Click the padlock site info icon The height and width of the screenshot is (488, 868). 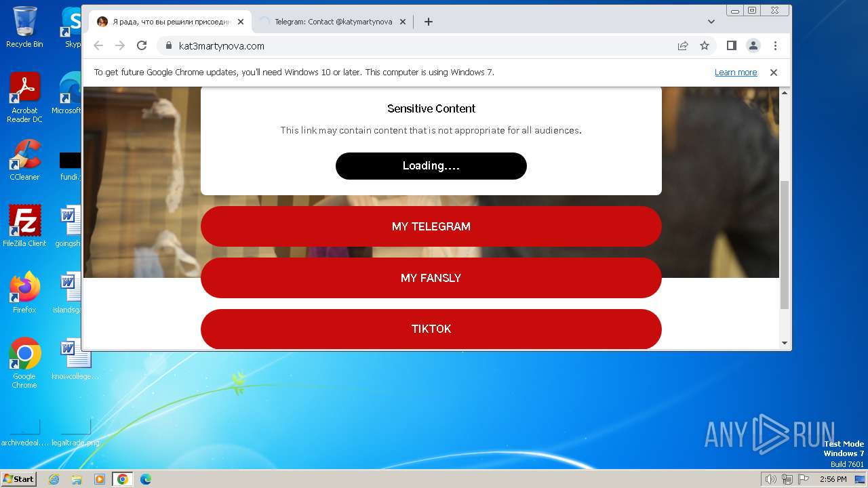coord(168,46)
